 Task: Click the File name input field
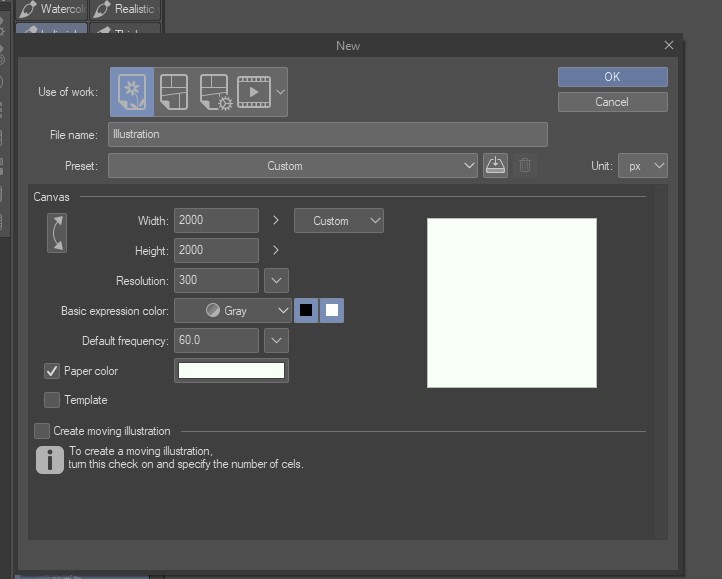pos(328,135)
